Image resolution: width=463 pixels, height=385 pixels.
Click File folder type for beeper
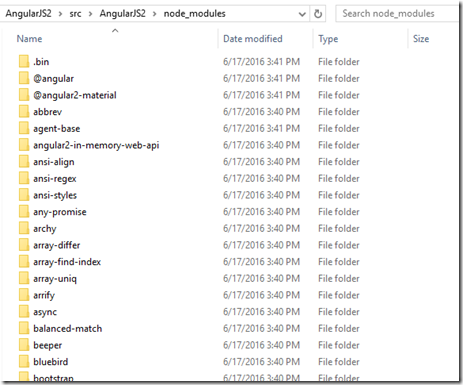tap(339, 345)
